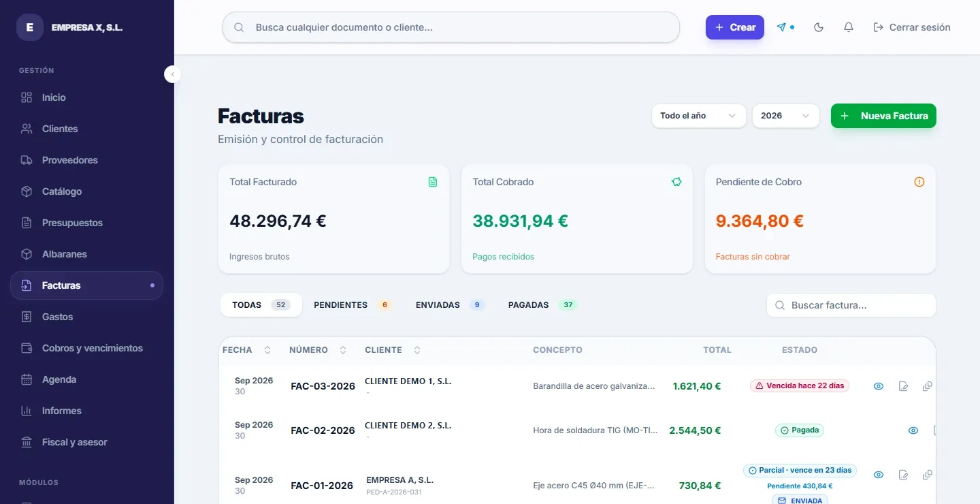This screenshot has height=504, width=980.
Task: Click Cobros y vencimientos wallet icon
Action: 27,348
